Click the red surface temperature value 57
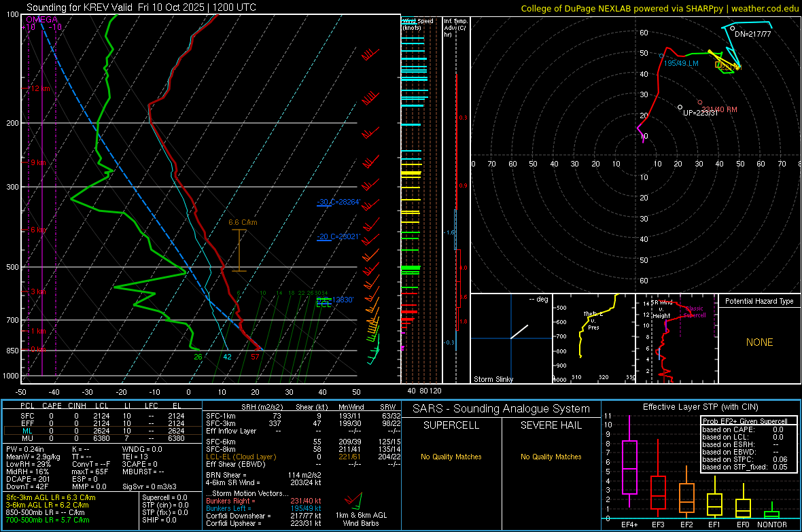The image size is (802, 532). coord(255,357)
